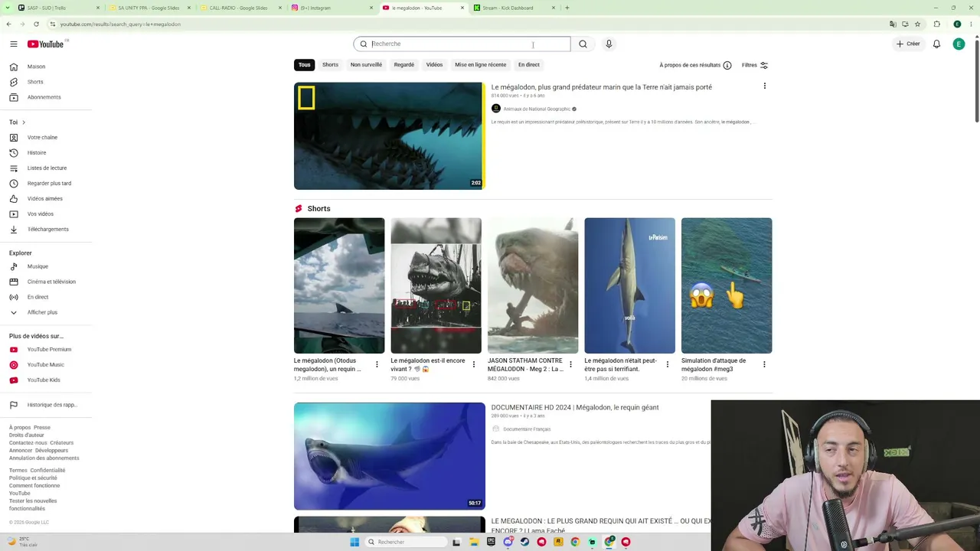Open Animaux de National Geographic channel

tap(537, 109)
